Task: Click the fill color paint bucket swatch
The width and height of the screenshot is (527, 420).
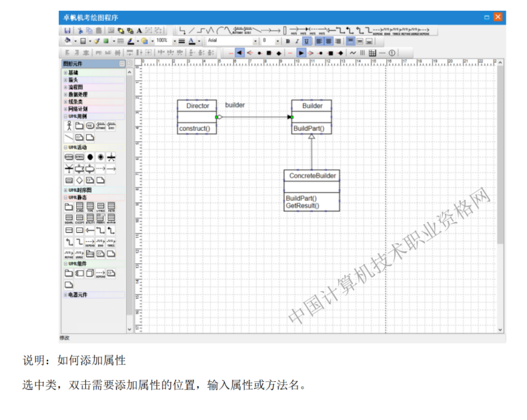Action: click(67, 41)
